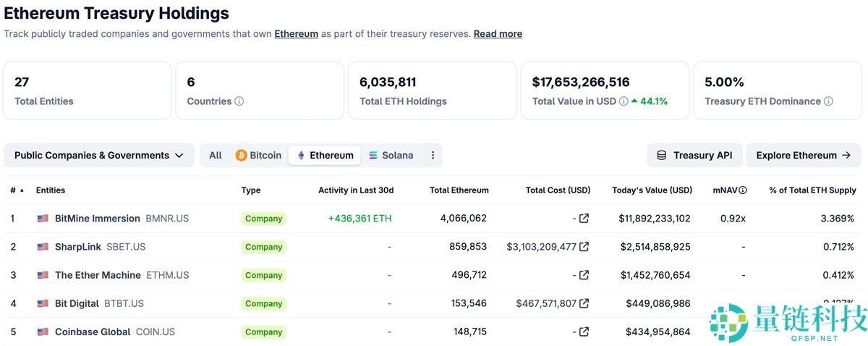Click the Company badge in BitMine row
Image resolution: width=868 pixels, height=346 pixels.
(264, 219)
